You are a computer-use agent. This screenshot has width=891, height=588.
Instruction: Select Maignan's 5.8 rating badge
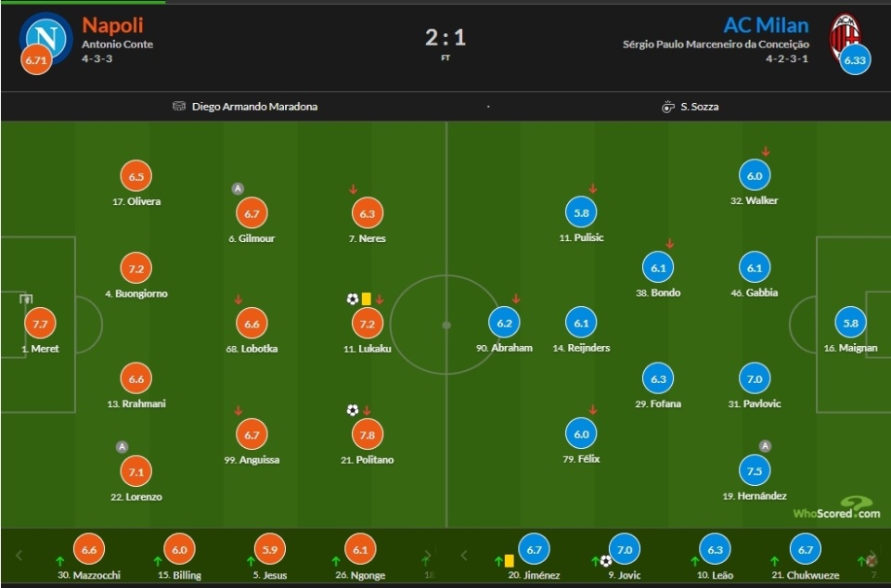(850, 323)
